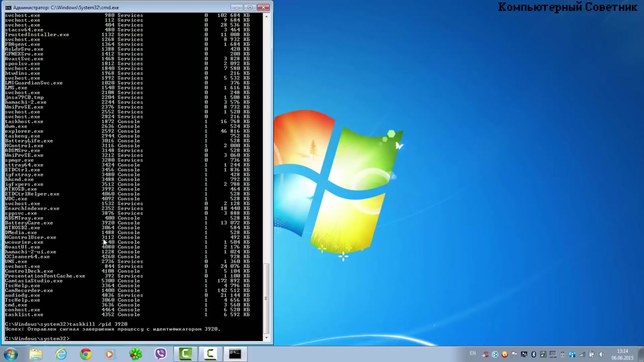
Task: Click the cmd.exe taskbar button
Action: tap(235, 354)
